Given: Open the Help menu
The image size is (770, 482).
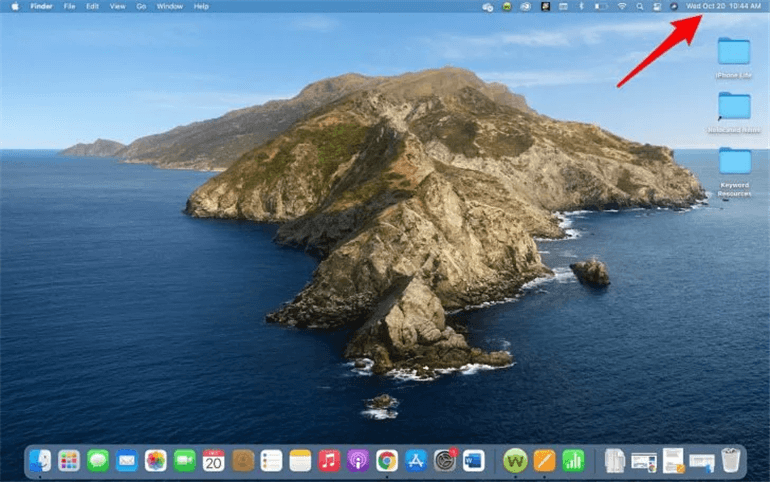Looking at the screenshot, I should pos(201,6).
